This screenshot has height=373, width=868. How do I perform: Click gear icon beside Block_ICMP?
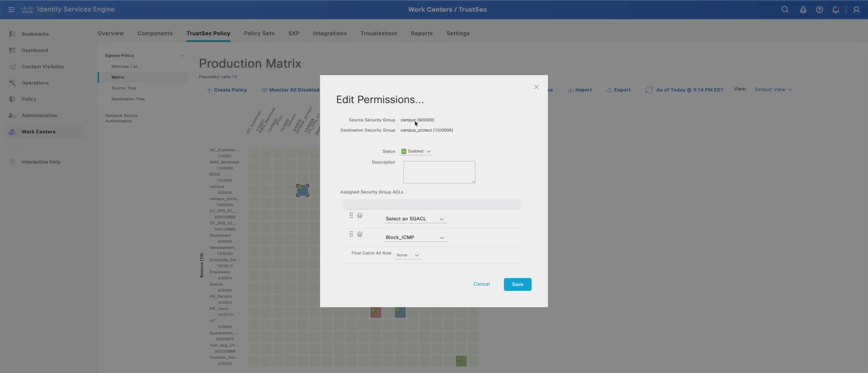coord(360,234)
